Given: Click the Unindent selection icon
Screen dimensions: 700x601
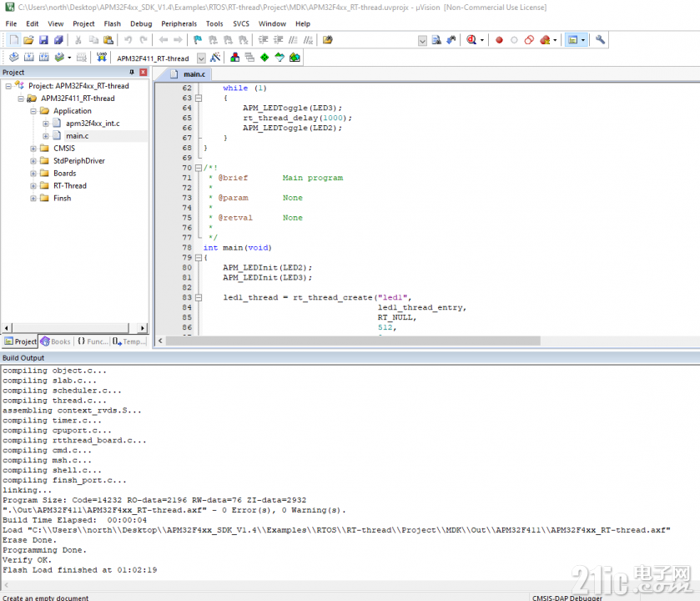Looking at the screenshot, I should pos(278,40).
